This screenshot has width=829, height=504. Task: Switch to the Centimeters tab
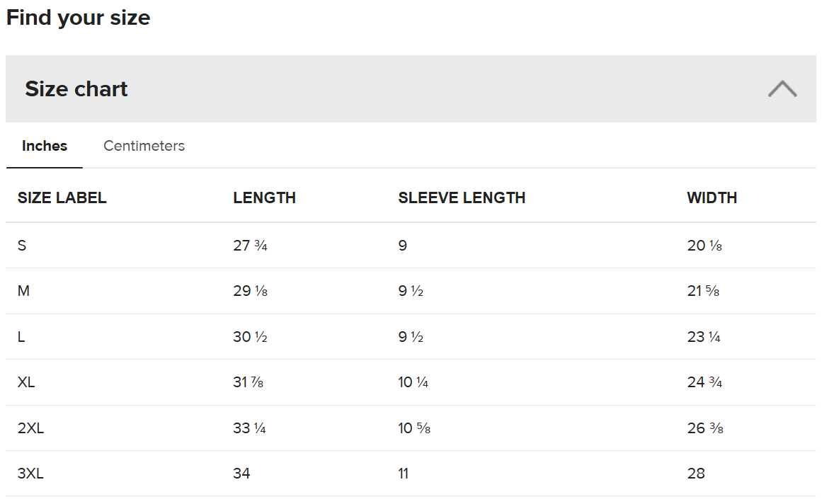[144, 146]
